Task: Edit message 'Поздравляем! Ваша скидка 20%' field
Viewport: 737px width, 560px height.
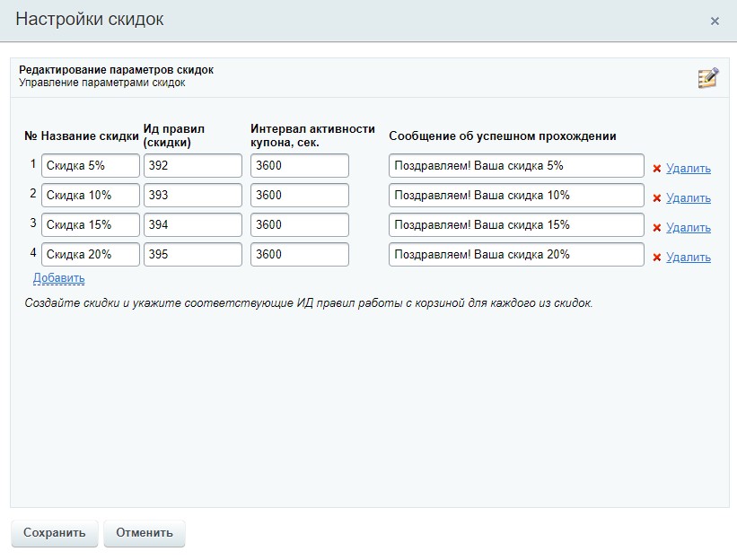Action: coord(516,255)
